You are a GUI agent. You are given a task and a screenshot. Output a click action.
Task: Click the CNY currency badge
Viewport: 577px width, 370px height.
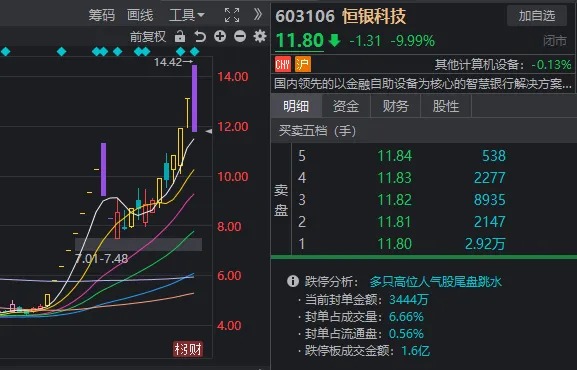(283, 64)
